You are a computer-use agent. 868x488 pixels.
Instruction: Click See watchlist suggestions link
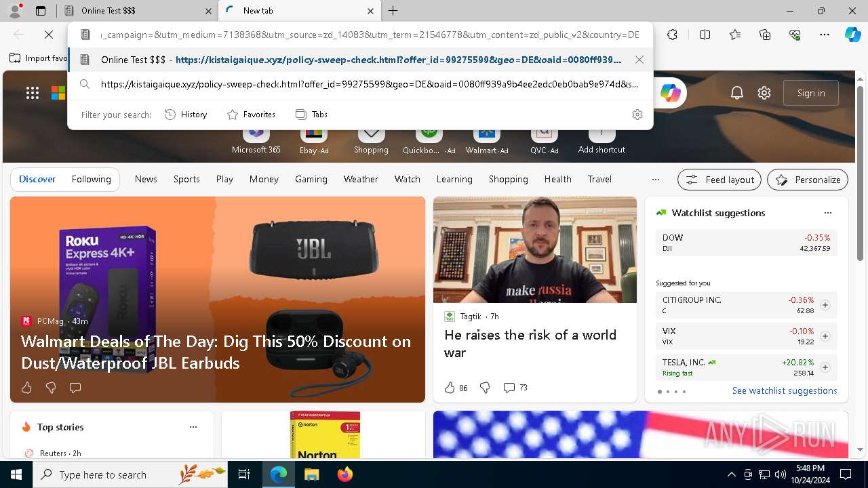pos(785,391)
